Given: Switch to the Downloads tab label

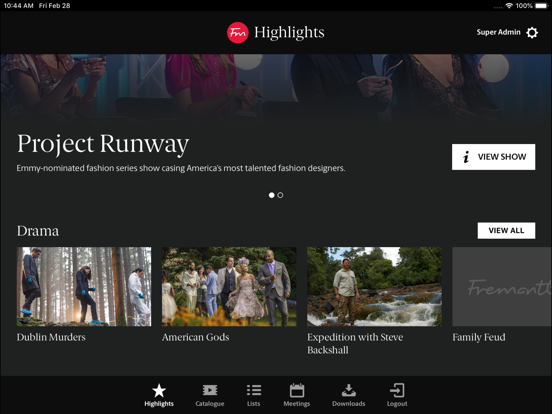Looking at the screenshot, I should point(349,404).
